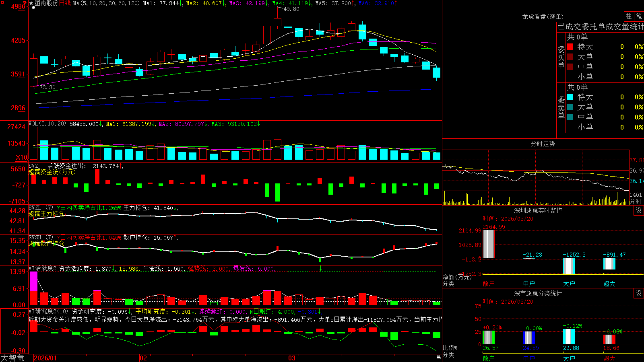This screenshot has width=644, height=362.
Task: Select the 03 month marker on the time axis
Action: tap(292, 358)
